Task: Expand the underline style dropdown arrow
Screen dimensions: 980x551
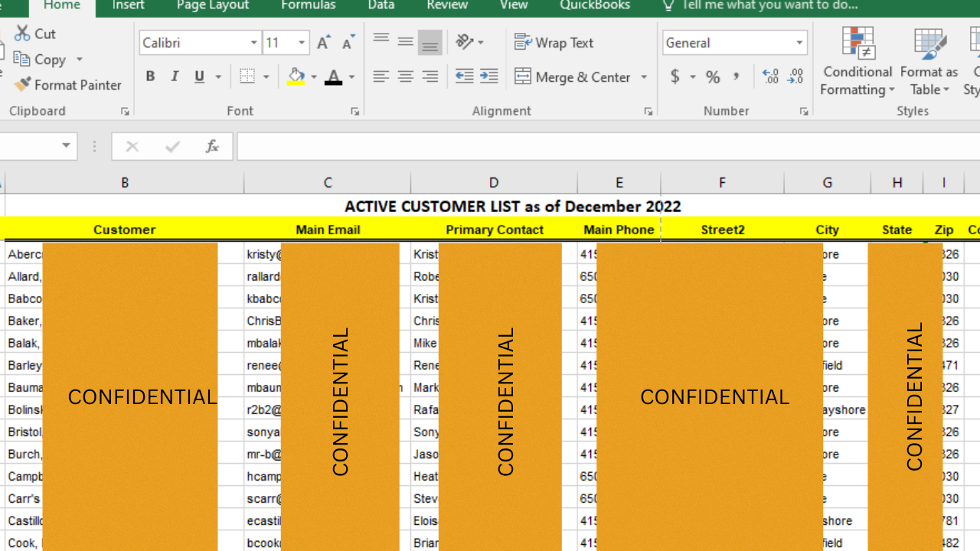Action: (x=218, y=77)
